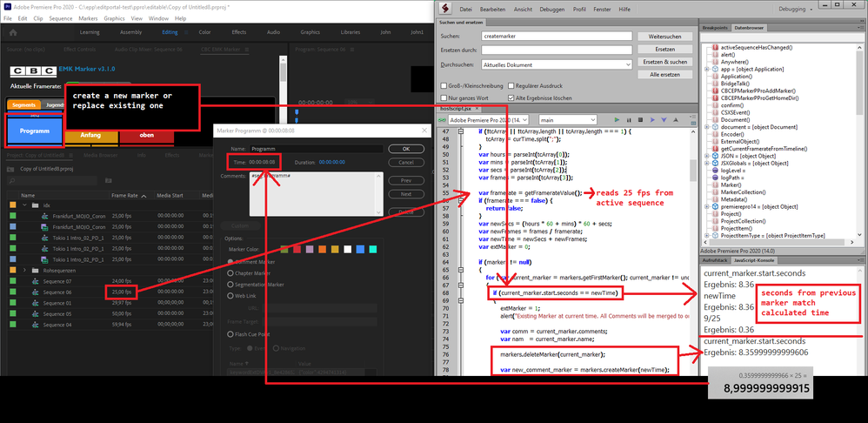Choose the red marker color swatch
Viewport: 868px width, 423px height.
[x=297, y=250]
